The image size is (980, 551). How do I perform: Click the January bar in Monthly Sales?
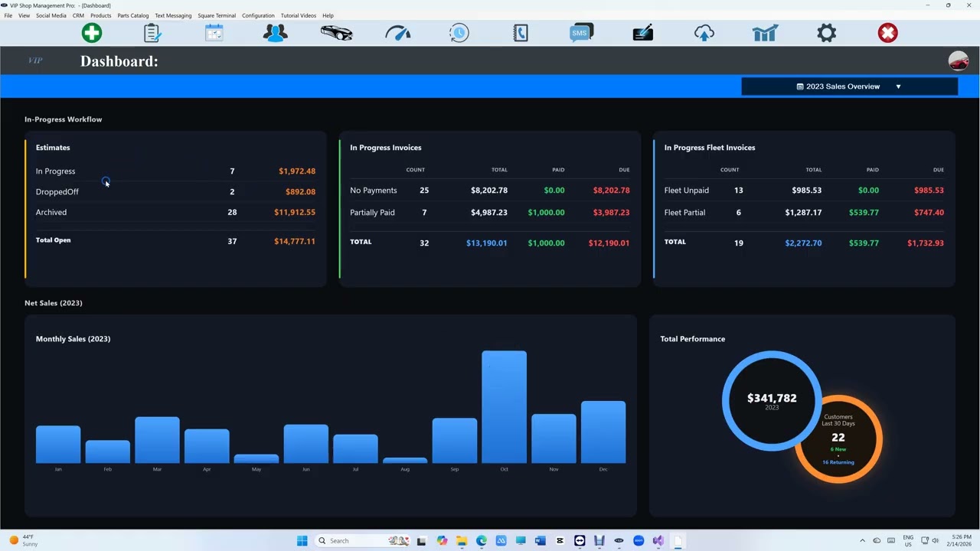[58, 445]
